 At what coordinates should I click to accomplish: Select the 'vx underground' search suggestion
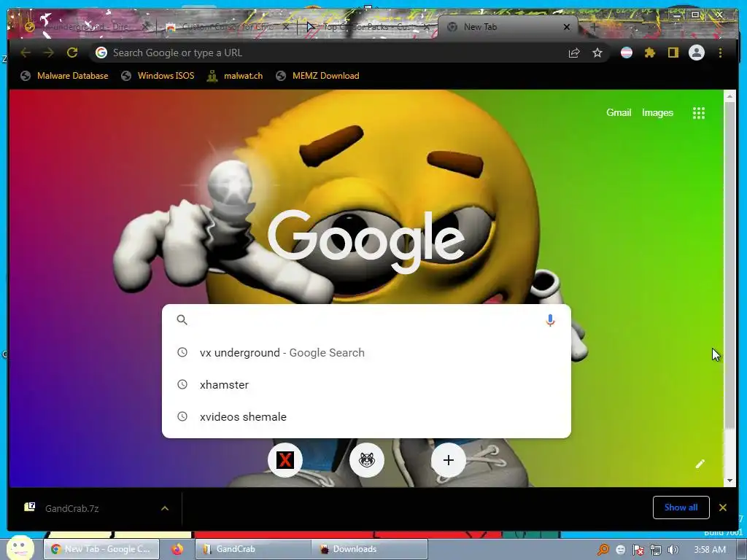click(x=366, y=353)
